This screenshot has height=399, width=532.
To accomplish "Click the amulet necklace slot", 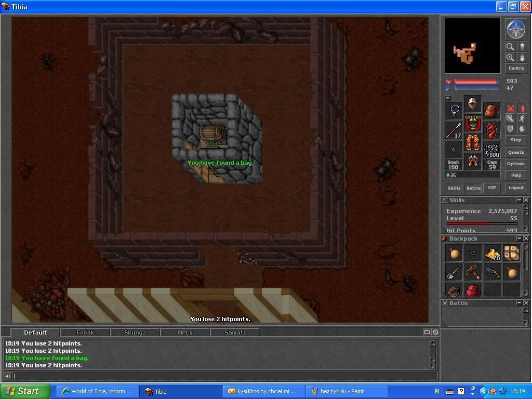I will click(454, 111).
